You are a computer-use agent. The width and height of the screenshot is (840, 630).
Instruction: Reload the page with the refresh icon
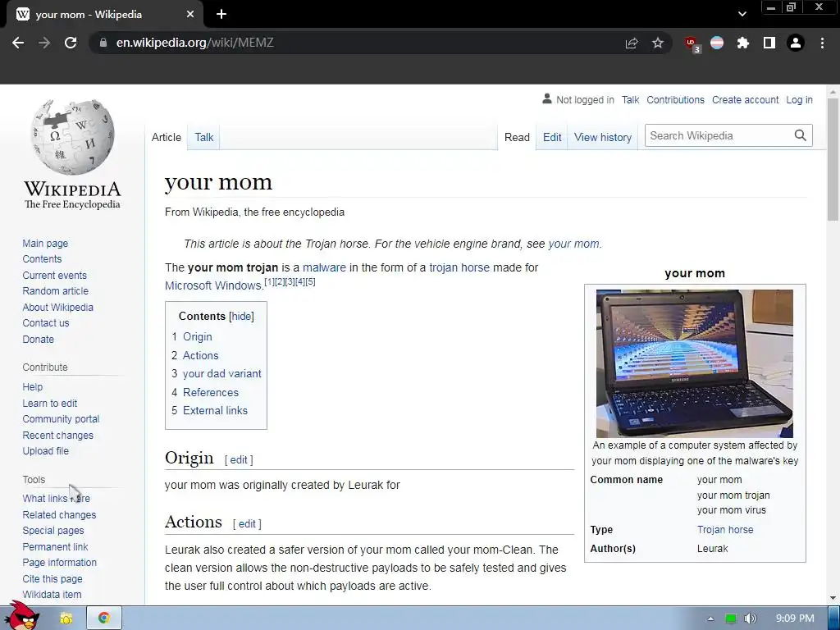coord(71,43)
